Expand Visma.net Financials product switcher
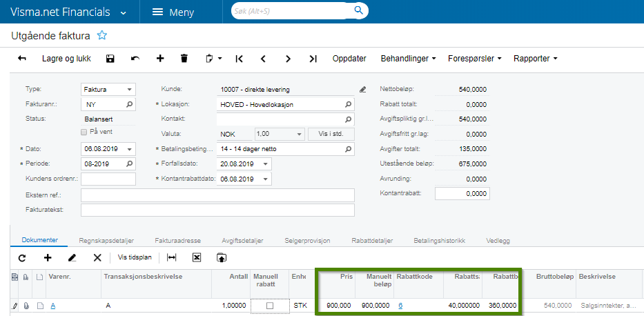The height and width of the screenshot is (316, 644). click(x=124, y=12)
